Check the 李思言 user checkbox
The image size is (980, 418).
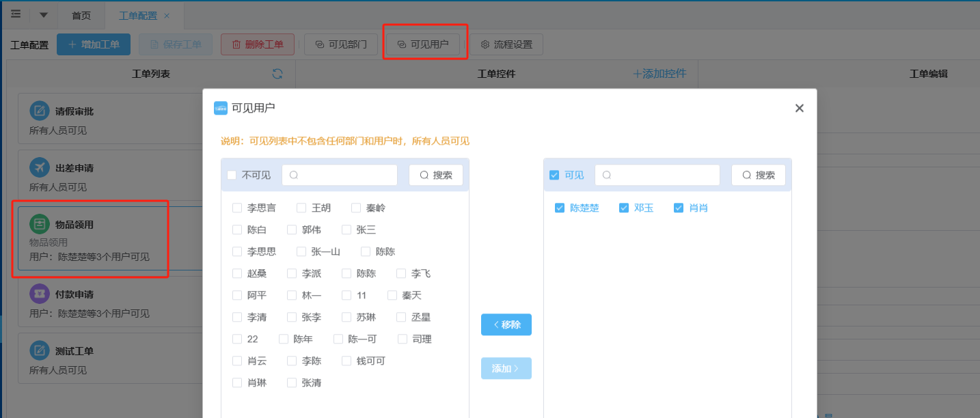click(237, 208)
